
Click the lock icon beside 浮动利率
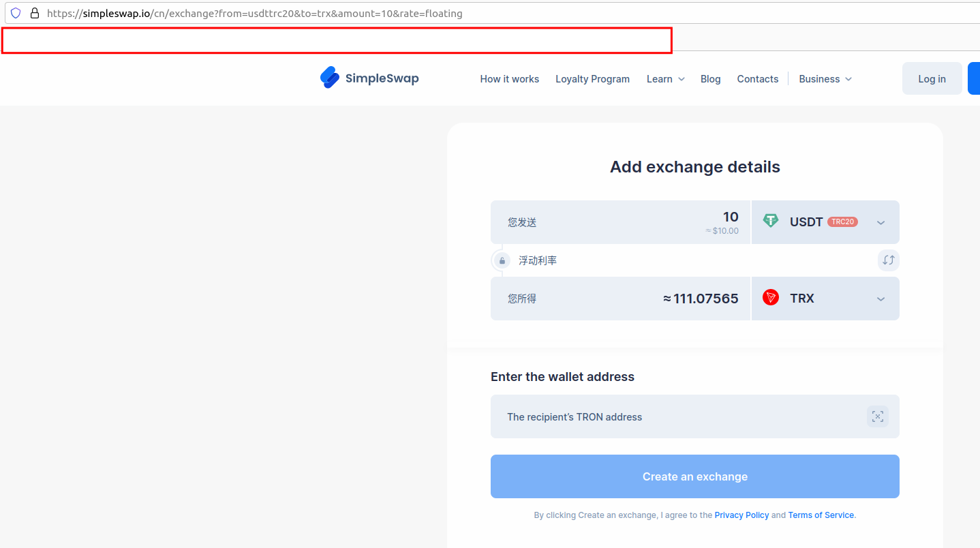[x=502, y=260]
